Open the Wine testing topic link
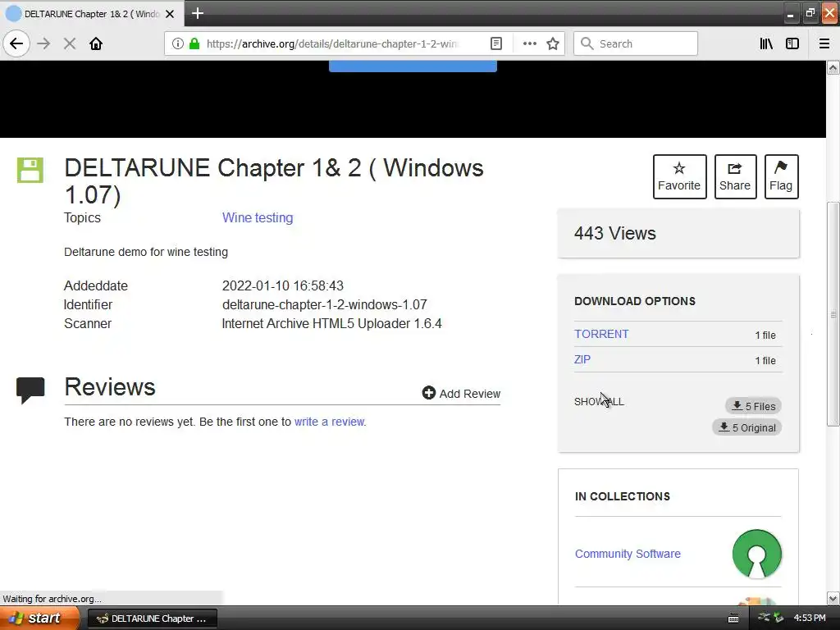This screenshot has width=840, height=630. click(258, 217)
